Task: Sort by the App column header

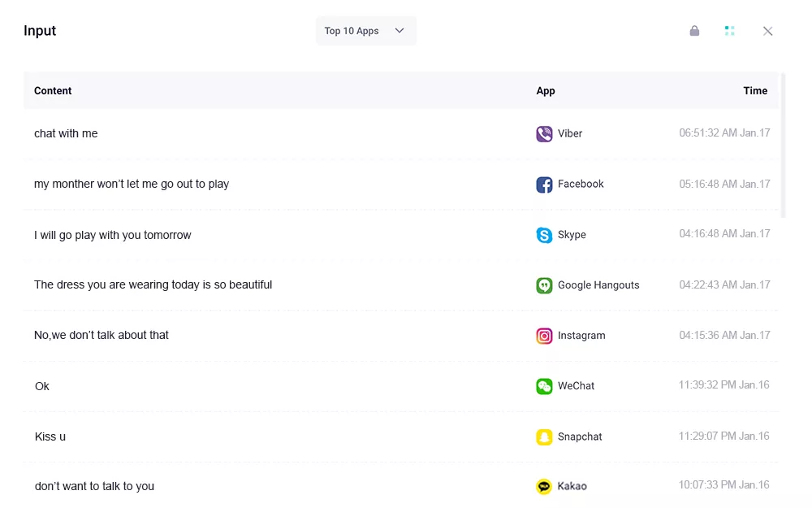Action: coord(546,91)
